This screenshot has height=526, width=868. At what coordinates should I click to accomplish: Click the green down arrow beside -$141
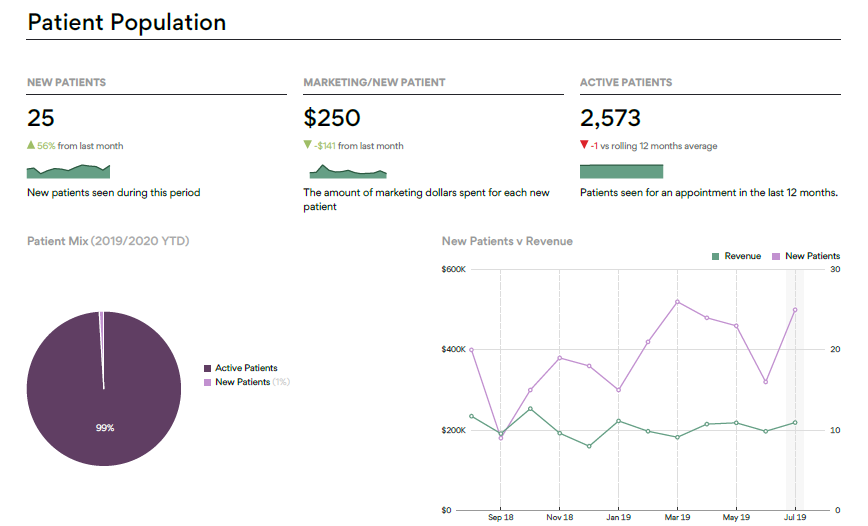tap(307, 145)
